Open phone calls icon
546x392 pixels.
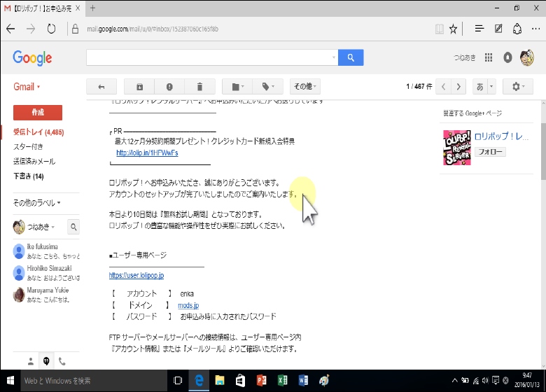coord(62,361)
